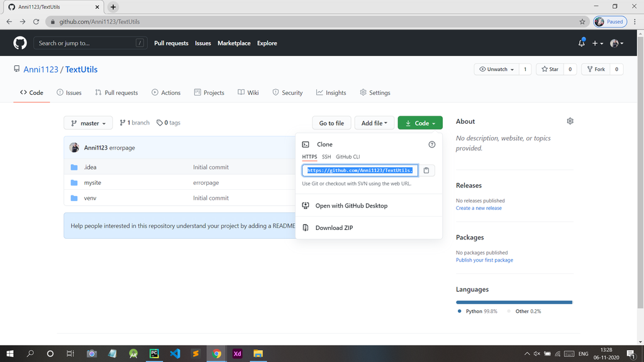Open Chrome's three-dot menu
Screen dimensions: 644x362
(635, 22)
